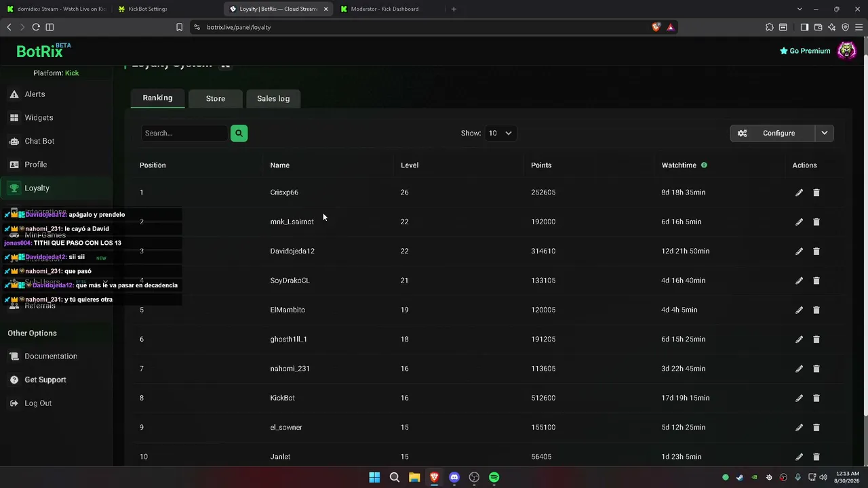Click the Brave Shields icon in address bar
The height and width of the screenshot is (488, 868).
click(656, 27)
